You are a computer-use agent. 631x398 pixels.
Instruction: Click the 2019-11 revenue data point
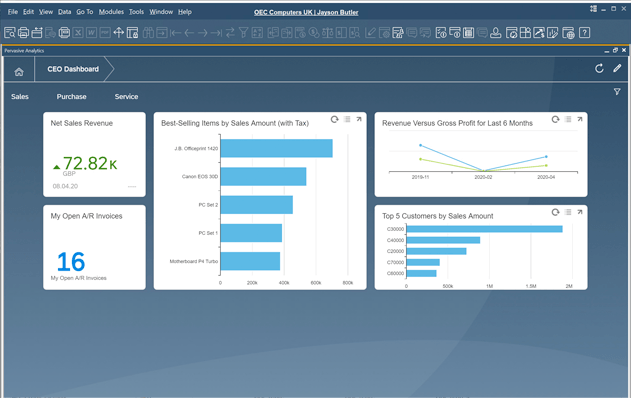(421, 145)
